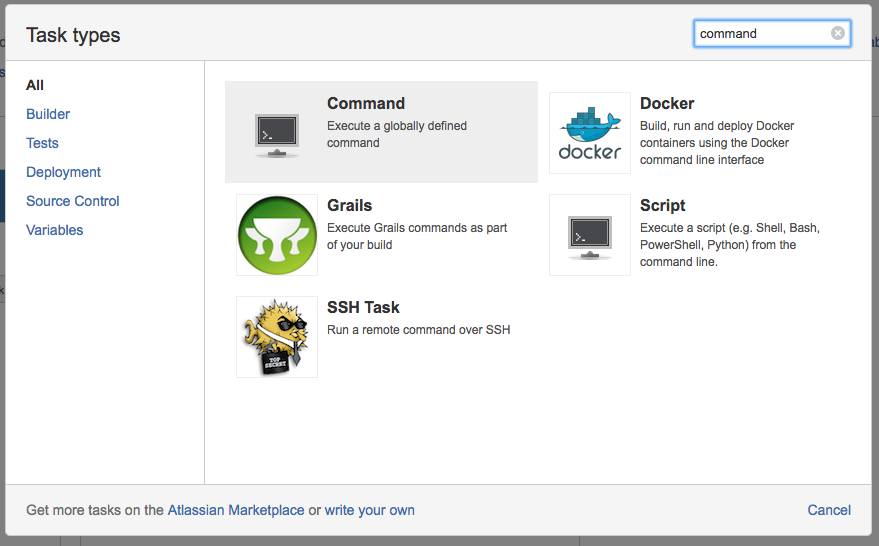Filter by Source Control tasks
This screenshot has width=879, height=546.
click(x=73, y=201)
